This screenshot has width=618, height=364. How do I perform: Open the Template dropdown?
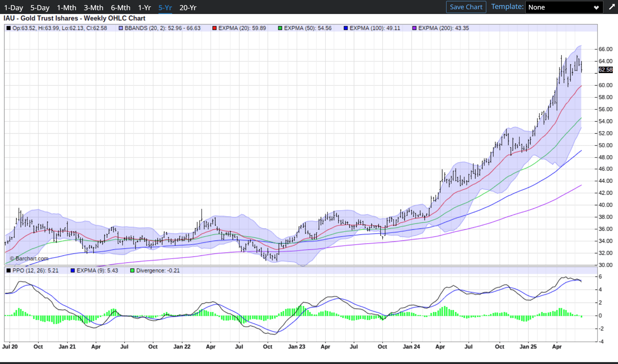point(564,7)
